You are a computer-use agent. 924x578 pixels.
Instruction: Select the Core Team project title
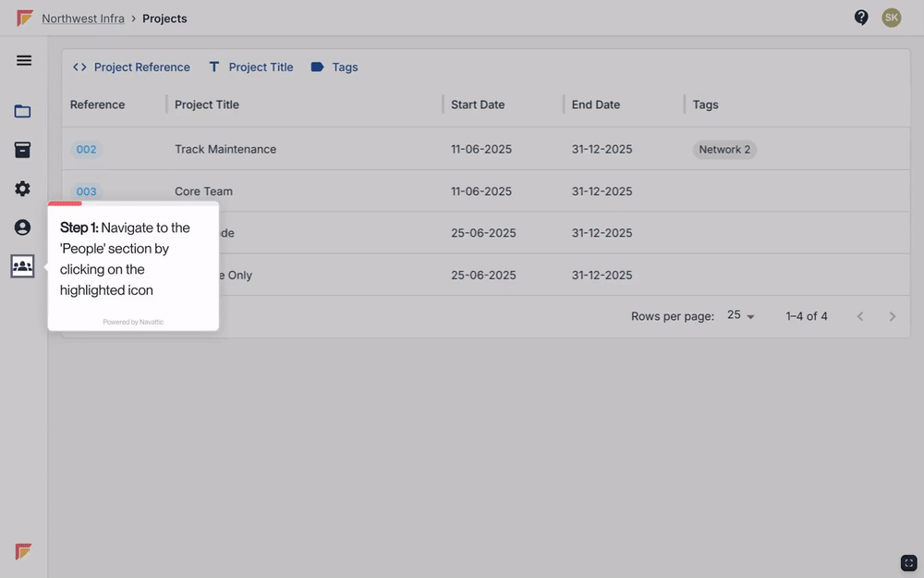(203, 191)
